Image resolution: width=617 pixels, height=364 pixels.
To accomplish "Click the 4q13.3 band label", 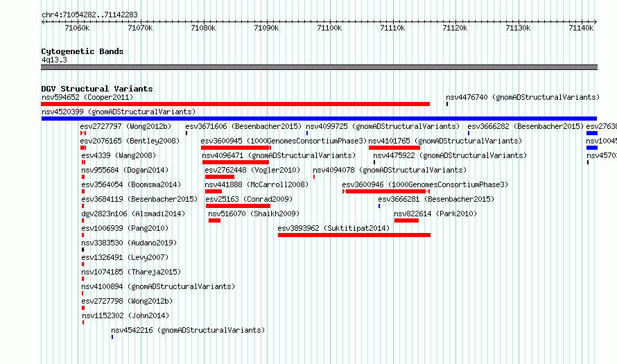I will click(x=54, y=60).
